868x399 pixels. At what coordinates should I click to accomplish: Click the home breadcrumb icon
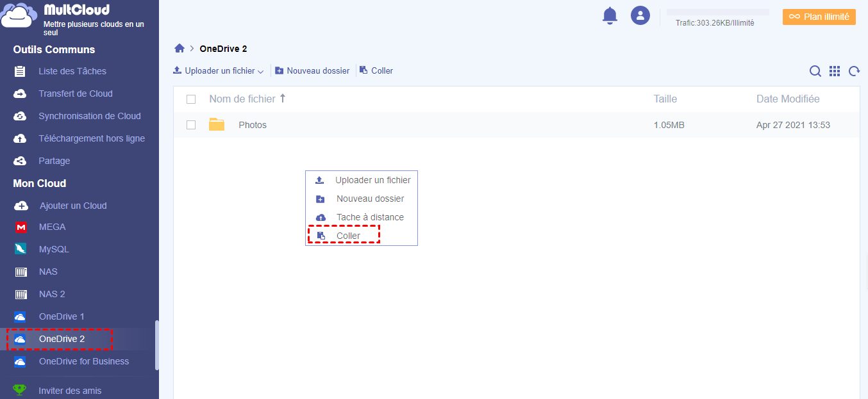click(x=179, y=49)
